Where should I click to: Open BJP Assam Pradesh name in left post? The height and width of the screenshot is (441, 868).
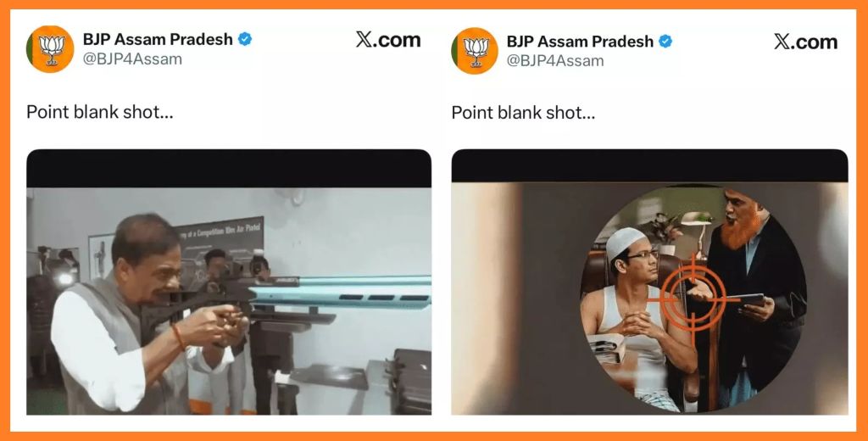(x=158, y=39)
